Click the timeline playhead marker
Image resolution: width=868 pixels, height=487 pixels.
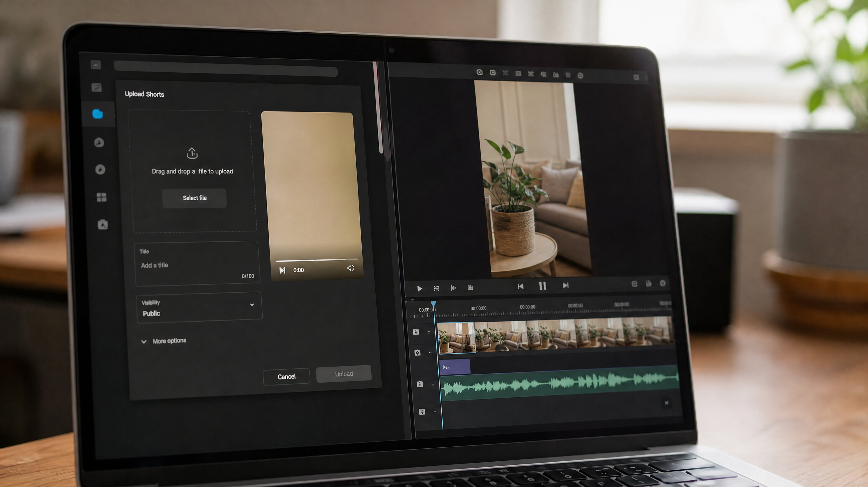433,304
